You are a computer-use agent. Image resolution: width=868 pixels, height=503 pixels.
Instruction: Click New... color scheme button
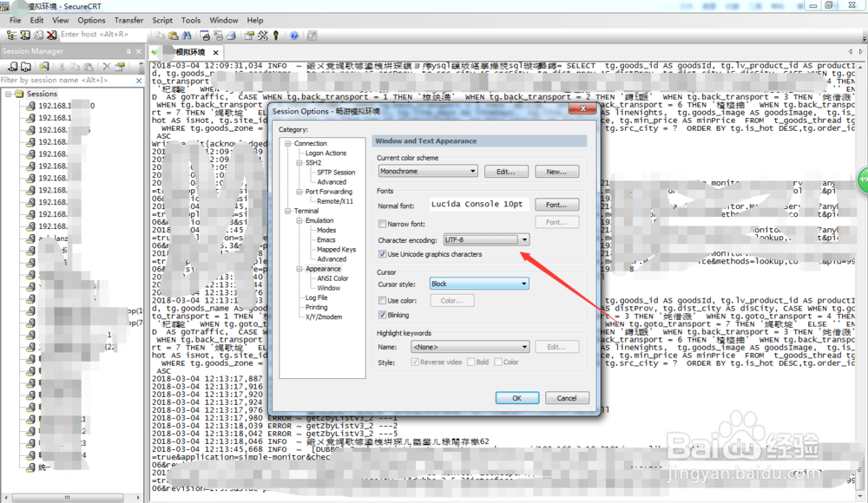click(x=557, y=172)
